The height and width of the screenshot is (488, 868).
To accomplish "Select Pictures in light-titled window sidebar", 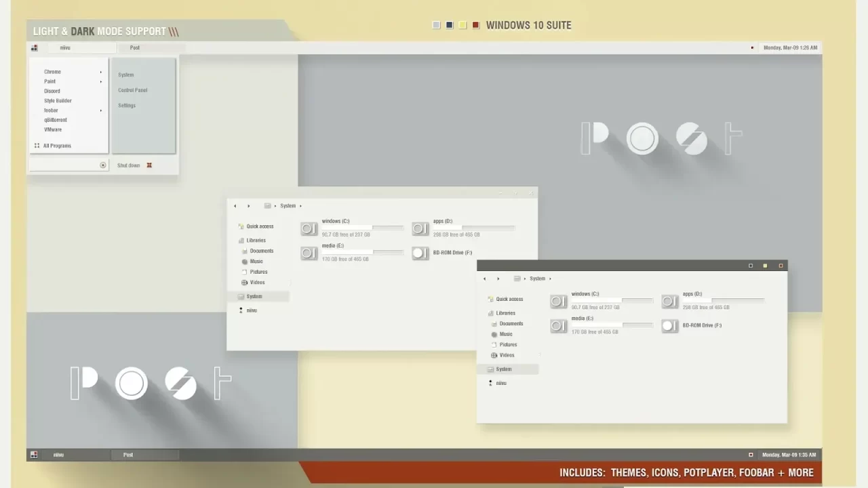I will (x=258, y=272).
